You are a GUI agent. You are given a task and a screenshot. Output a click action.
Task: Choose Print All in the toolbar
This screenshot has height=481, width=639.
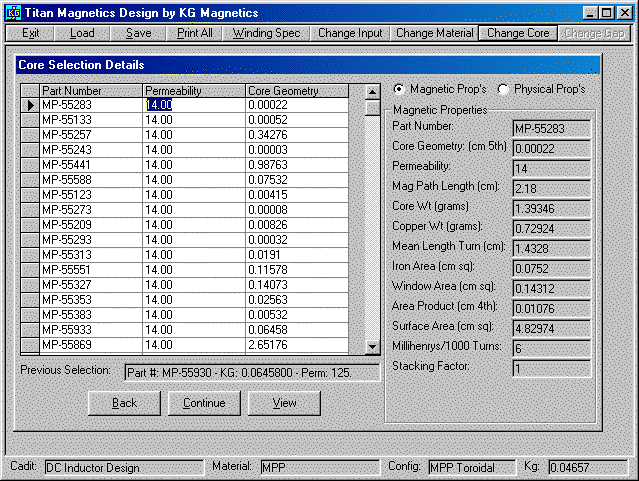click(195, 33)
